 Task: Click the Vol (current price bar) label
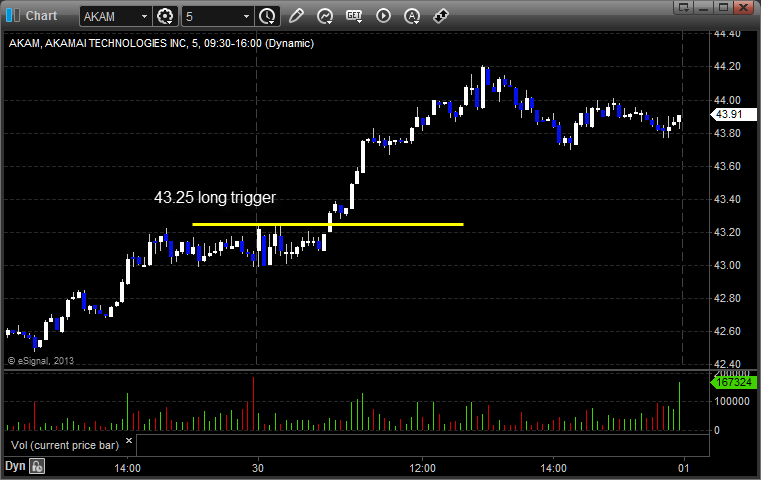pyautogui.click(x=65, y=445)
